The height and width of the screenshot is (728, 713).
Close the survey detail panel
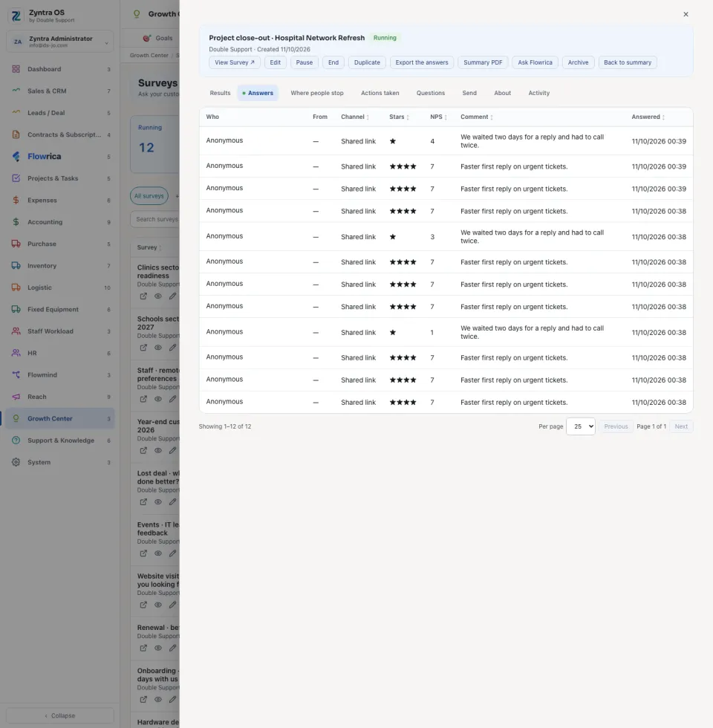pos(686,14)
